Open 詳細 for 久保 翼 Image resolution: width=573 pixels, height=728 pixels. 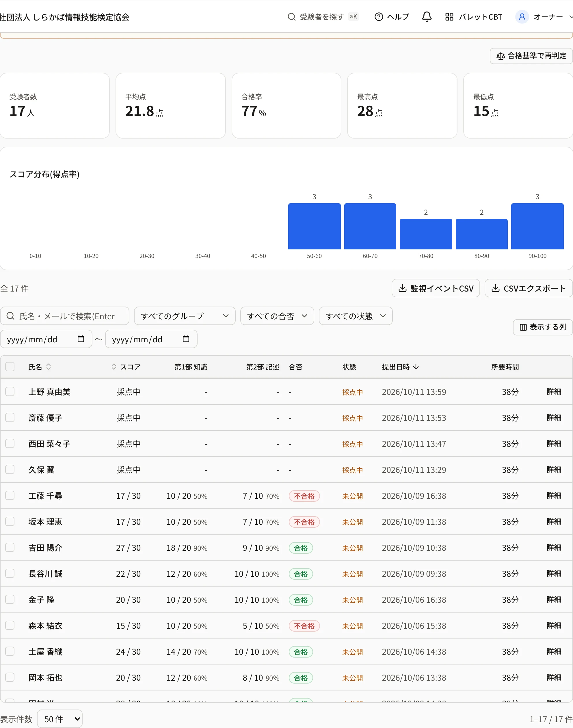[x=554, y=469]
